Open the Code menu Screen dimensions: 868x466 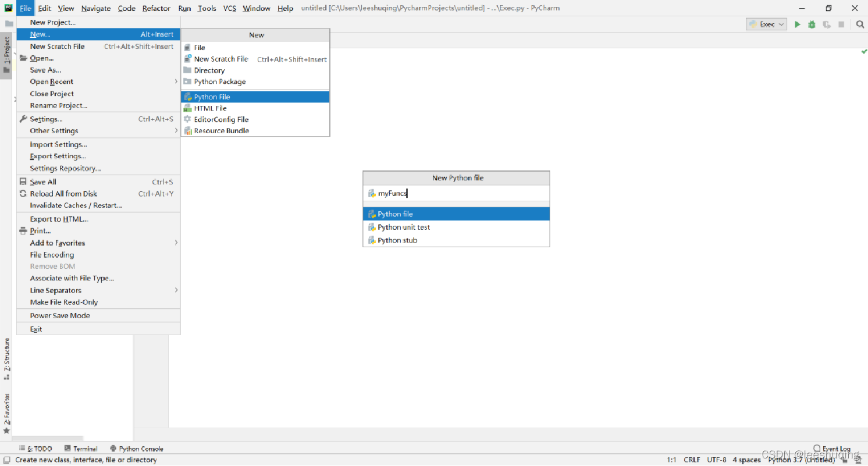click(x=126, y=8)
